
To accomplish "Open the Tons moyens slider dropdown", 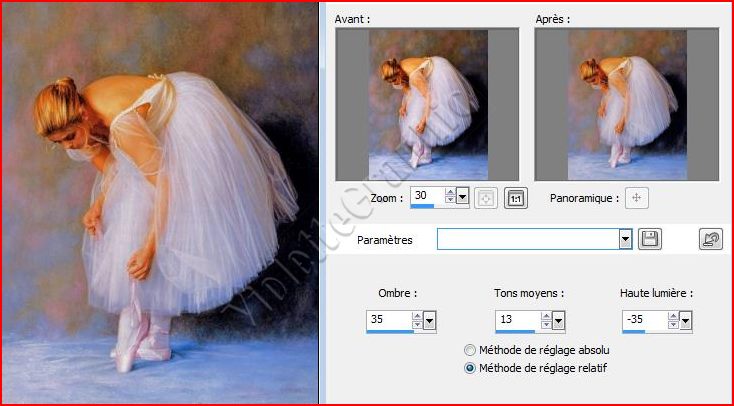I will tap(558, 321).
